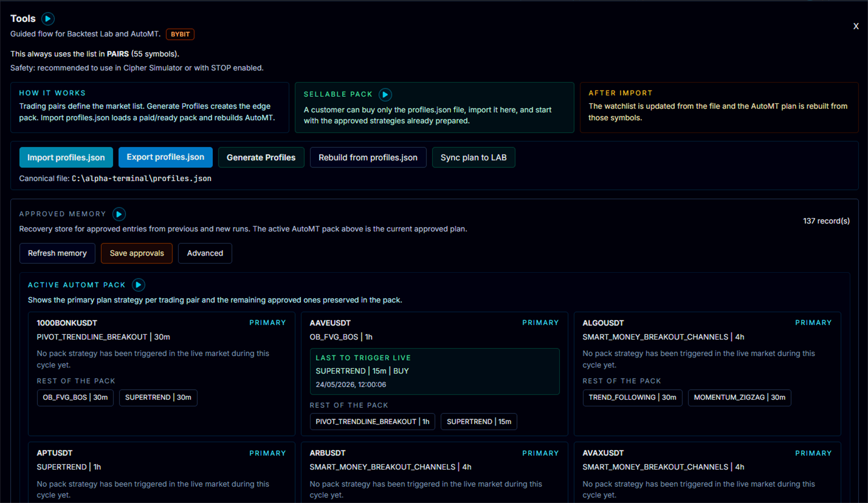Click SUPERTREND | 1h strategy on APTUSDT
Viewport: 868px width, 503px height.
[x=69, y=467]
